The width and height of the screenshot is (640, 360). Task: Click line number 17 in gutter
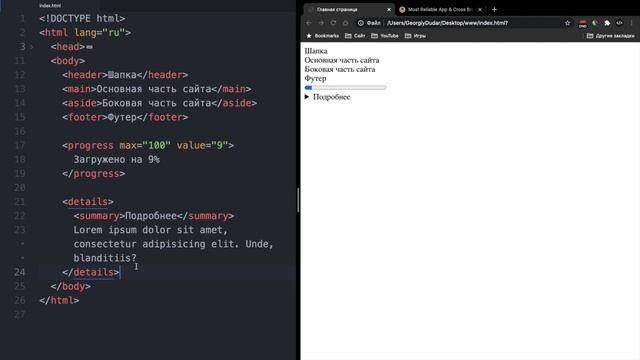(x=19, y=145)
